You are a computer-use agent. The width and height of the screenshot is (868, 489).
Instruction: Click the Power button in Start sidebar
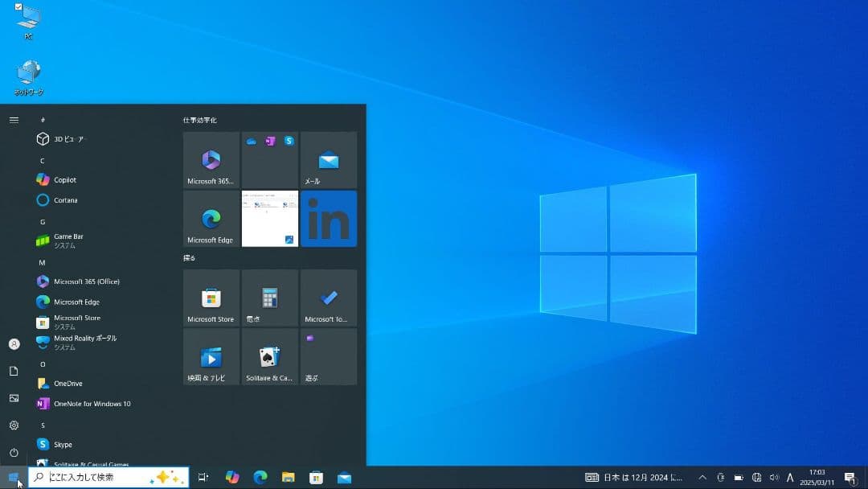(x=14, y=453)
